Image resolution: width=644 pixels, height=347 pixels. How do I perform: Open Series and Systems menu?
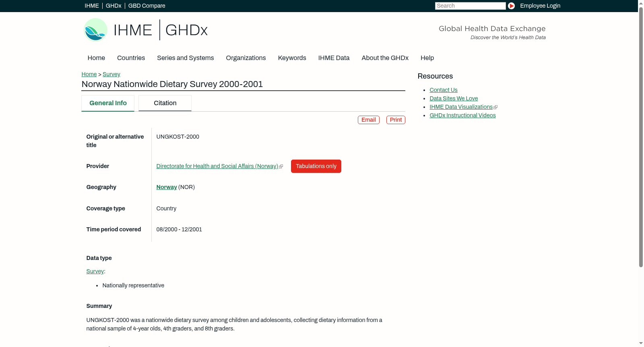(186, 58)
